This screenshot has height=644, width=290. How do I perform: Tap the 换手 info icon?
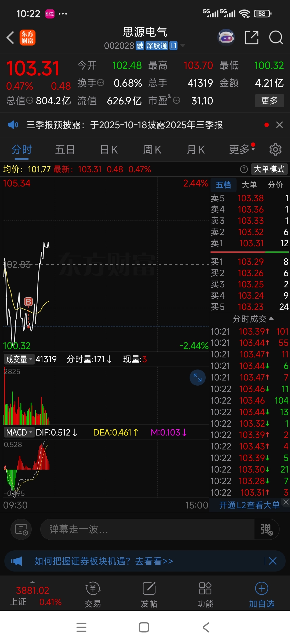point(100,83)
